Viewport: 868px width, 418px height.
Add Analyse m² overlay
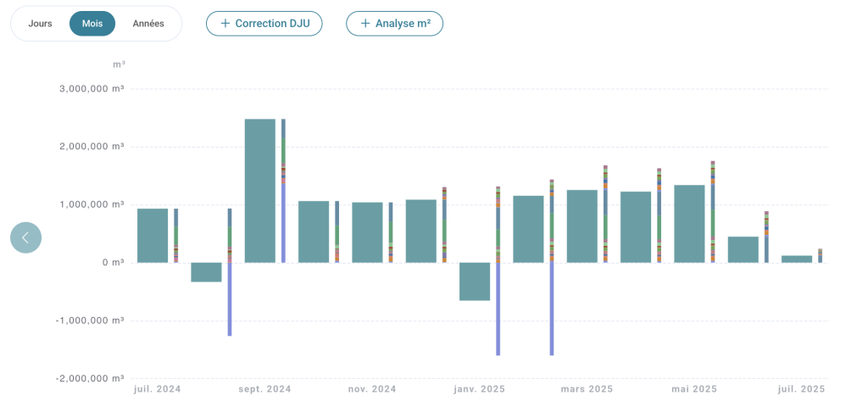point(395,23)
